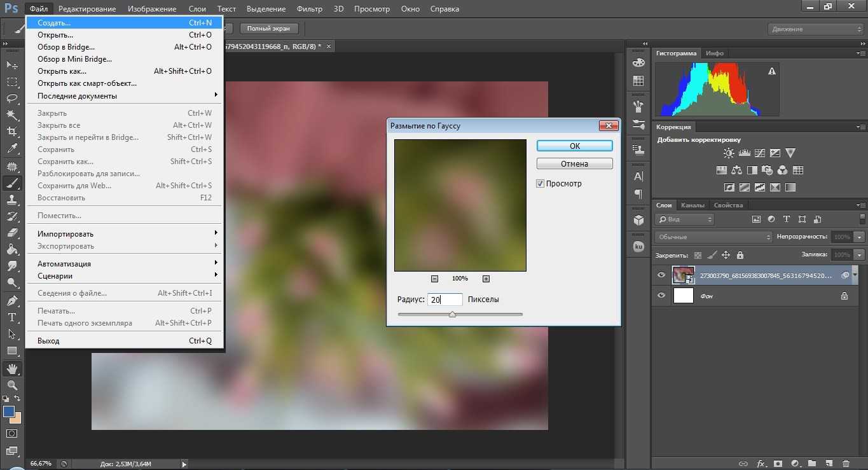Image resolution: width=868 pixels, height=470 pixels.
Task: Click the Радиус slider handle
Action: pyautogui.click(x=452, y=314)
